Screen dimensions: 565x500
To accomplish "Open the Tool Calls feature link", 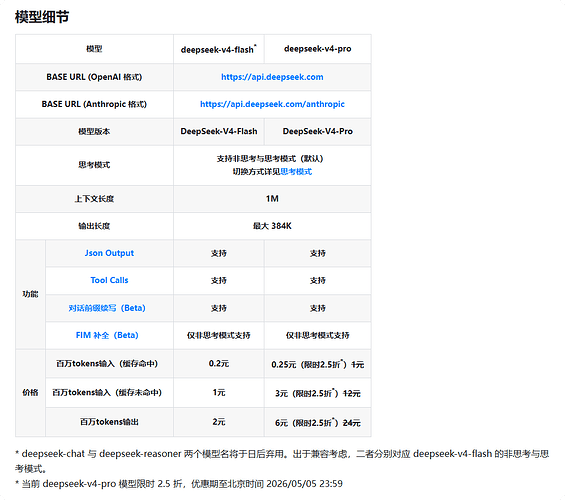I will [x=109, y=280].
